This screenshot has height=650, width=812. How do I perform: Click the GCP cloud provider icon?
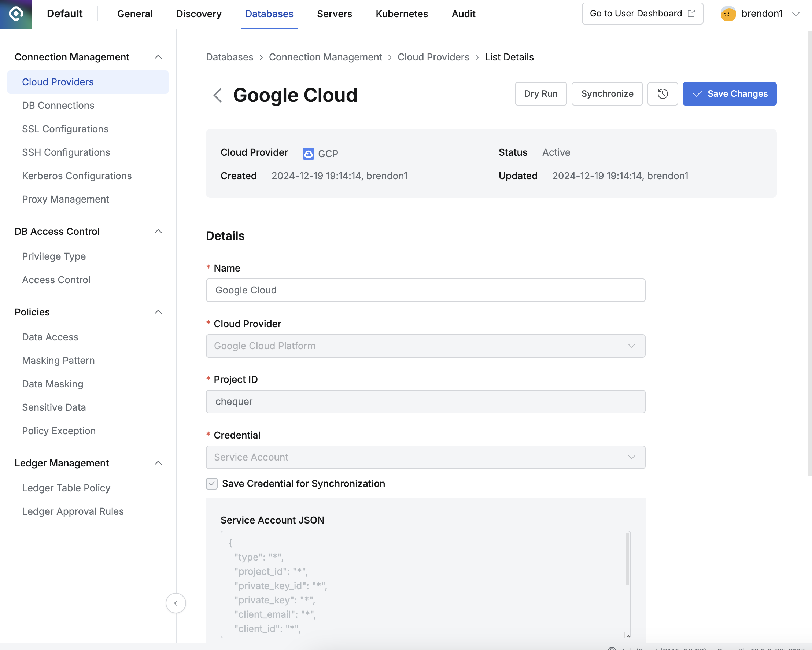(308, 153)
